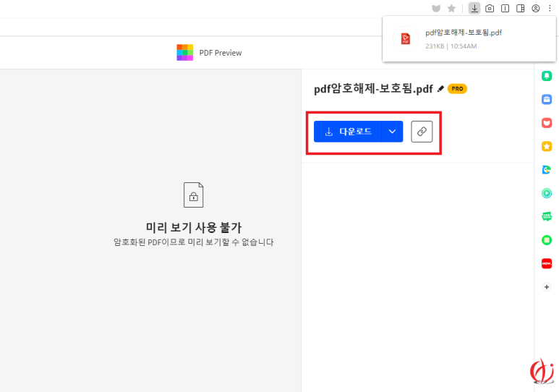This screenshot has width=559, height=392.
Task: Open the screenshot camera tool icon
Action: pos(490,8)
